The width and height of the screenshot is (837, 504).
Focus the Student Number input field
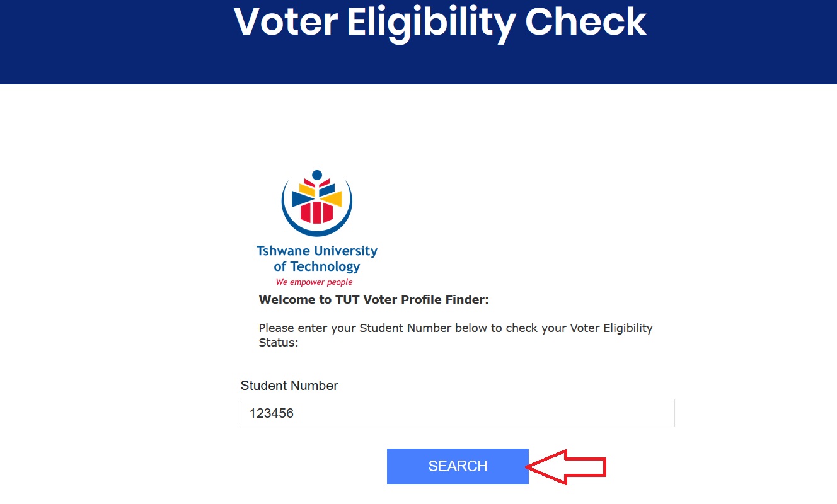point(458,413)
